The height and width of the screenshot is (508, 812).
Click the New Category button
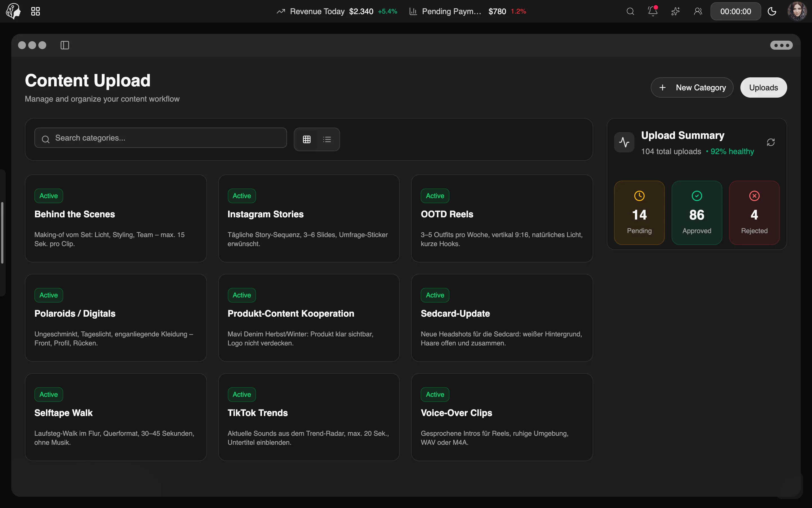[692, 88]
